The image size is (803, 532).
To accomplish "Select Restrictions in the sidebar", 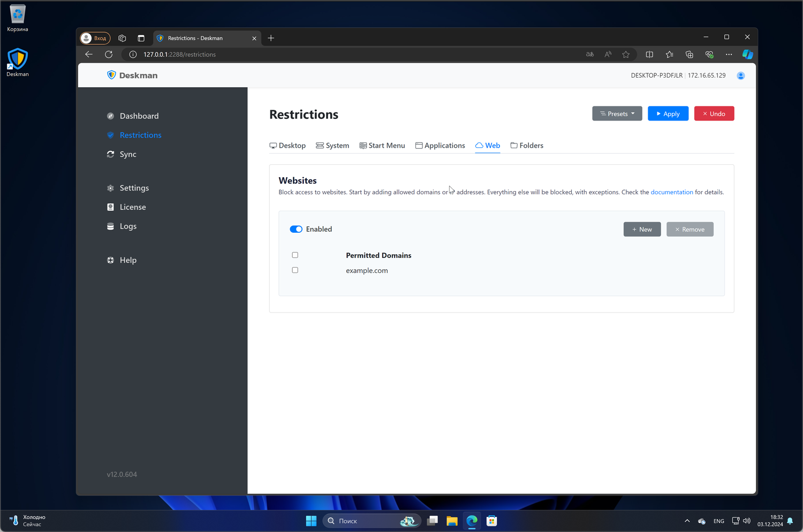I will [134, 135].
